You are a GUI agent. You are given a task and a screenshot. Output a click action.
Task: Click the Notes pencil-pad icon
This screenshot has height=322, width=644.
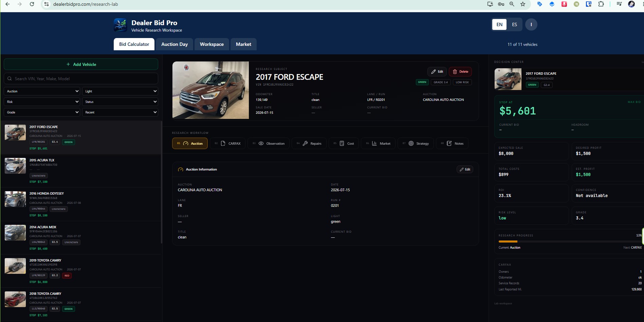pos(449,143)
